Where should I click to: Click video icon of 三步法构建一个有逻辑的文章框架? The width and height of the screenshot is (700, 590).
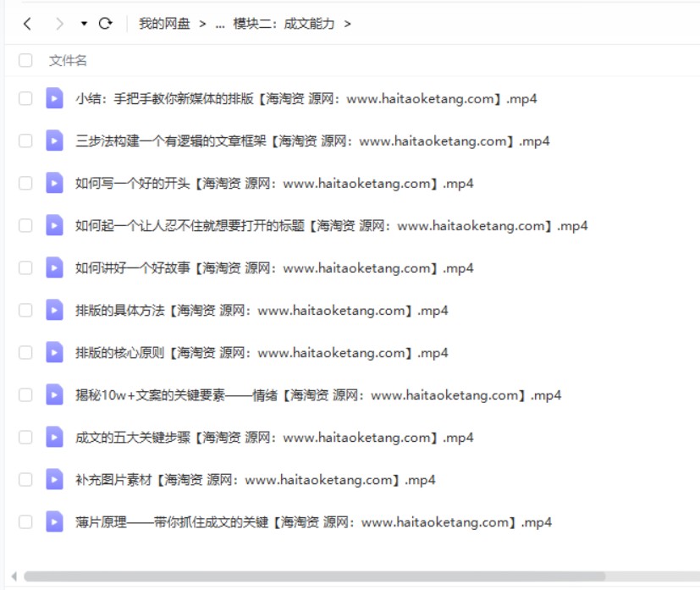point(54,141)
